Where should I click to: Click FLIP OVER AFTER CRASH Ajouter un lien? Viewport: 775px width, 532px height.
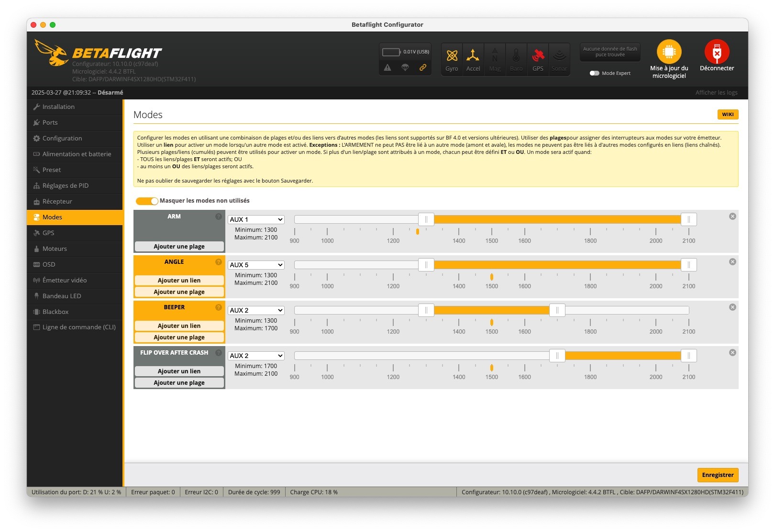click(179, 371)
